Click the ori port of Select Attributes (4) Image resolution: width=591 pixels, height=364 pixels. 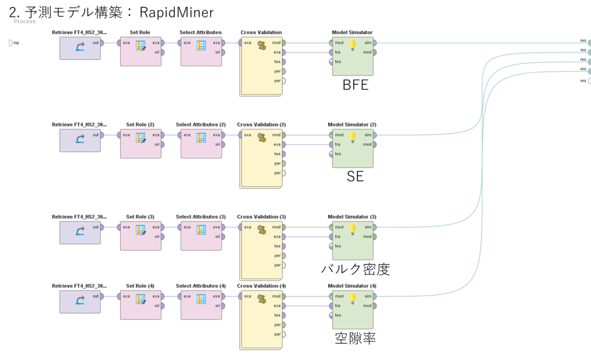pos(223,306)
